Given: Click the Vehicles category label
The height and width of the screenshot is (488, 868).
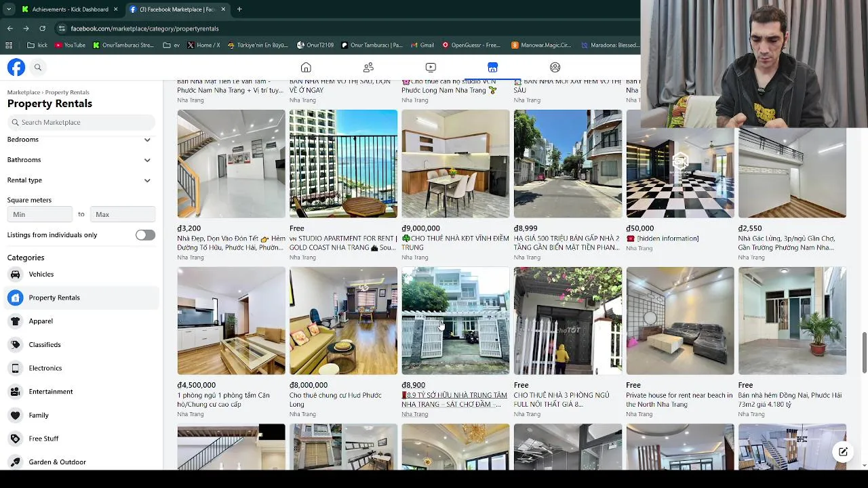Looking at the screenshot, I should point(41,274).
